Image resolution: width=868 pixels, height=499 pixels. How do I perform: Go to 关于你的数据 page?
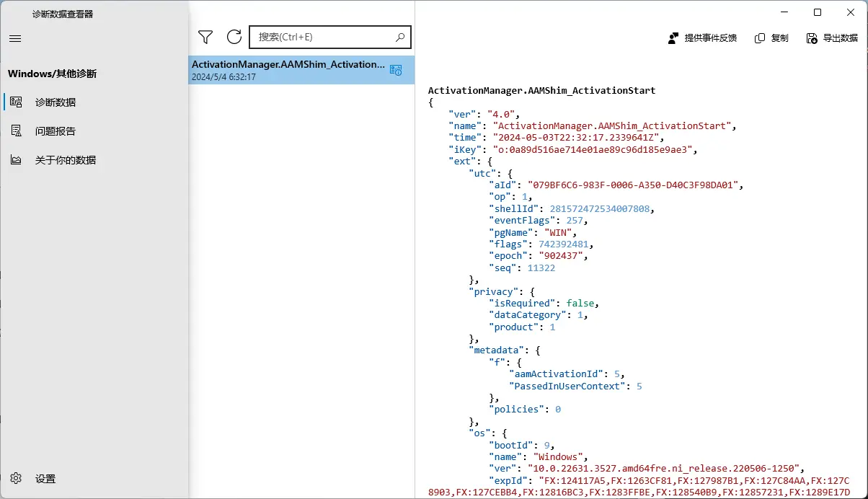tap(65, 160)
